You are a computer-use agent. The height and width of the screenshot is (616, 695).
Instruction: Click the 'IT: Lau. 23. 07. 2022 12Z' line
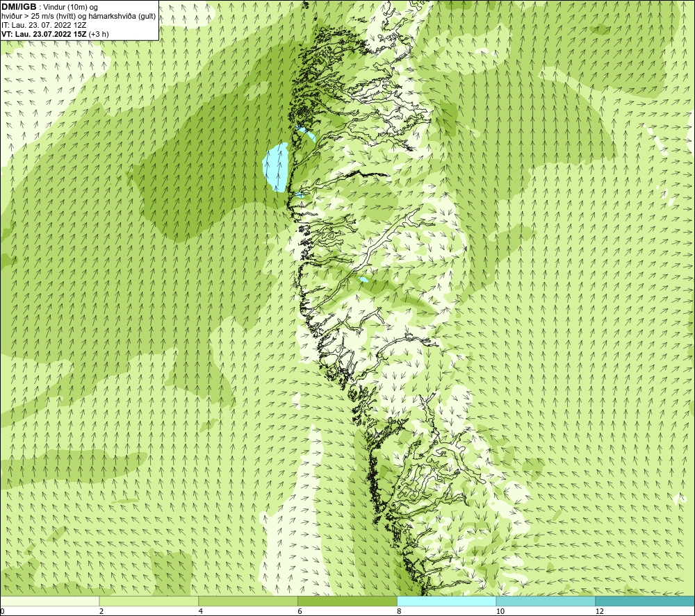pos(44,25)
